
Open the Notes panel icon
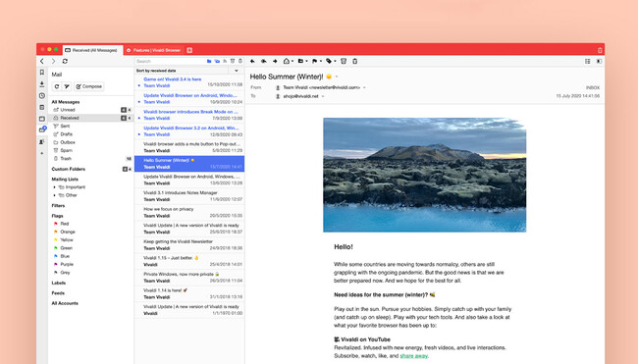pyautogui.click(x=42, y=107)
